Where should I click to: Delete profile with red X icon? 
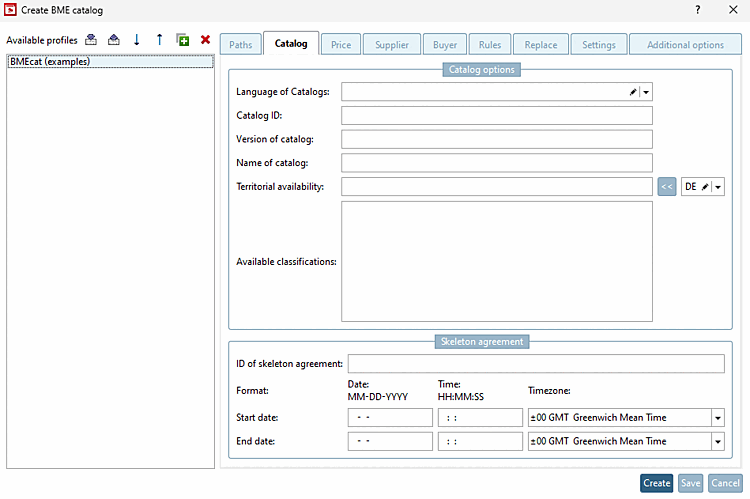click(x=206, y=40)
